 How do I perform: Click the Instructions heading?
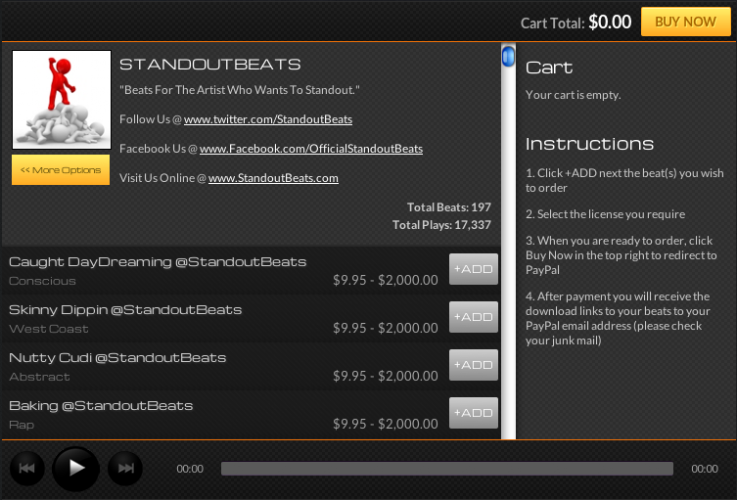pos(589,144)
